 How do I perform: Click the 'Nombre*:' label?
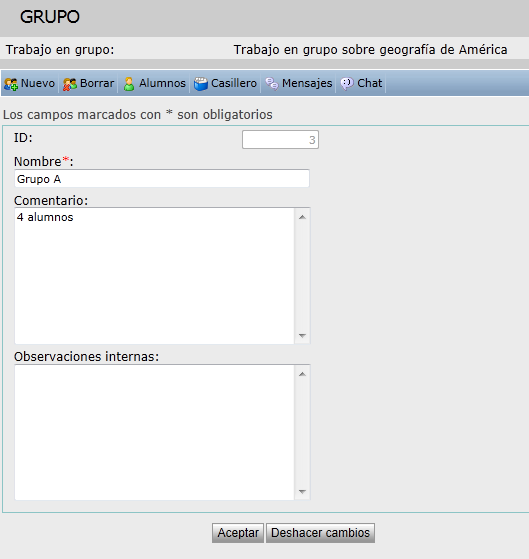pos(43,161)
